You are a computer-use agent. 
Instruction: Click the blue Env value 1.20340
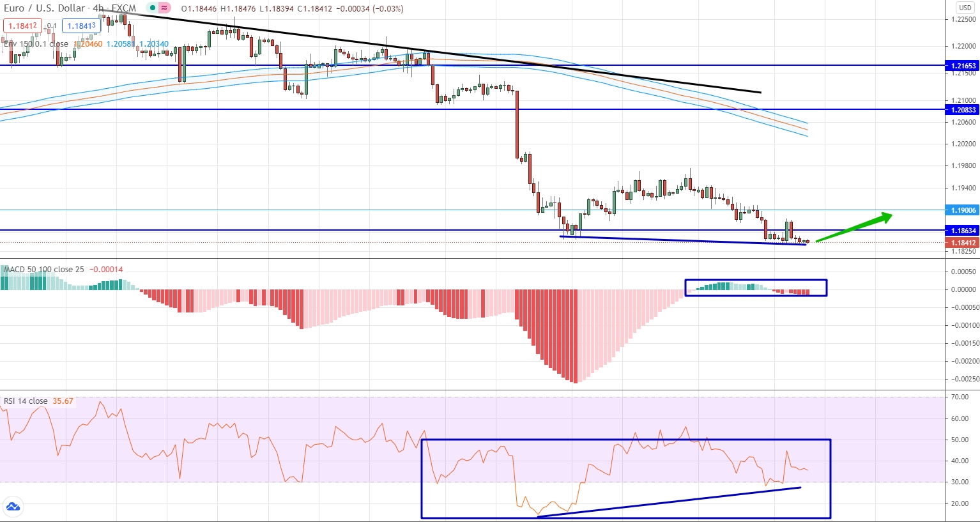coord(154,44)
